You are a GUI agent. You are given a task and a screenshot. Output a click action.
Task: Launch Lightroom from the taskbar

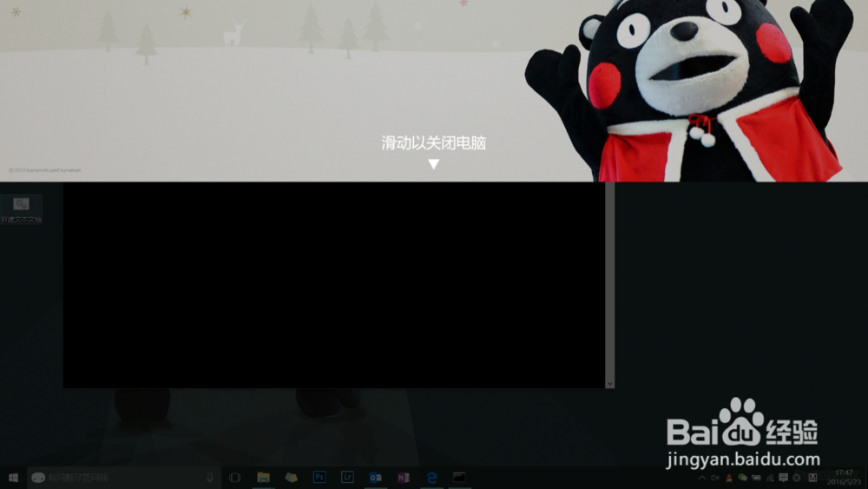[347, 478]
